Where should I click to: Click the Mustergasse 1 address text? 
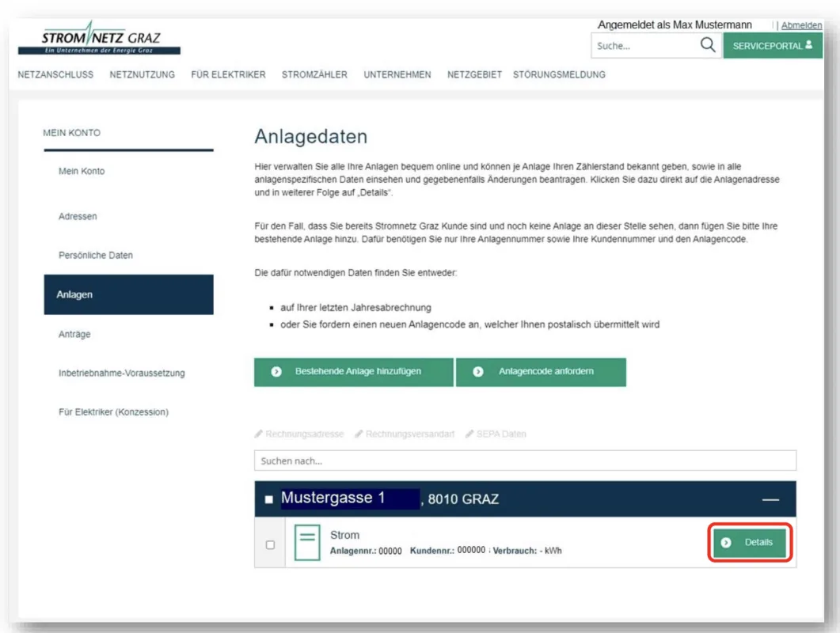click(x=333, y=498)
